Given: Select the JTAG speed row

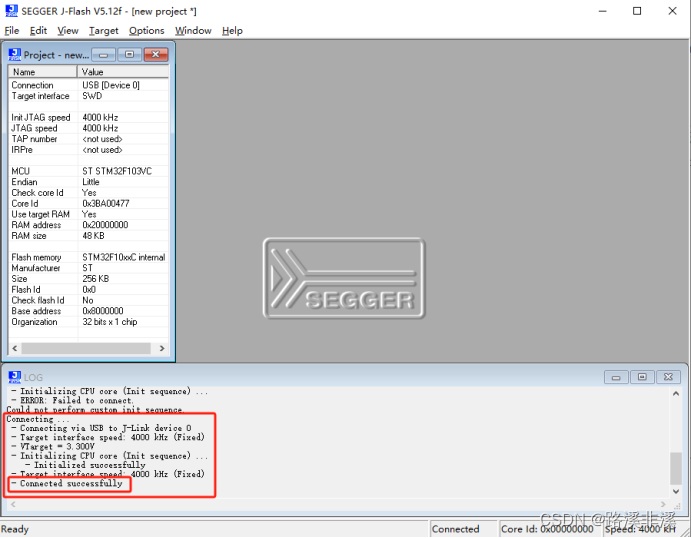Looking at the screenshot, I should pos(88,128).
